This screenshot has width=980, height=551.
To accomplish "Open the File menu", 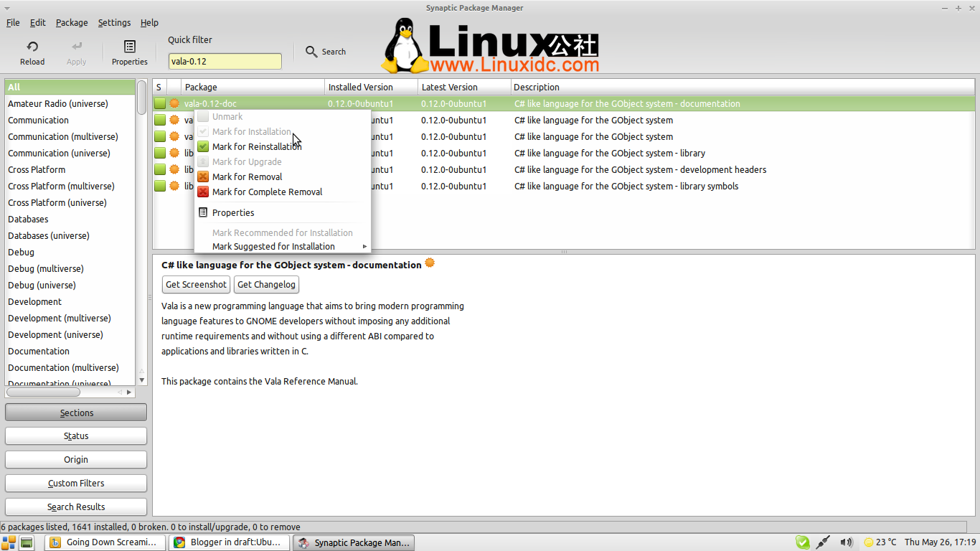I will pyautogui.click(x=13, y=22).
